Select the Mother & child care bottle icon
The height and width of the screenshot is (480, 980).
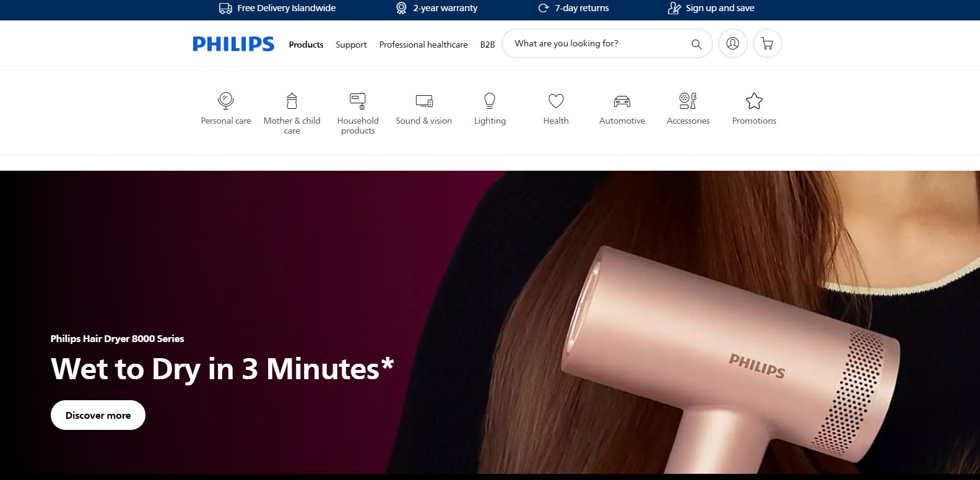pos(292,100)
